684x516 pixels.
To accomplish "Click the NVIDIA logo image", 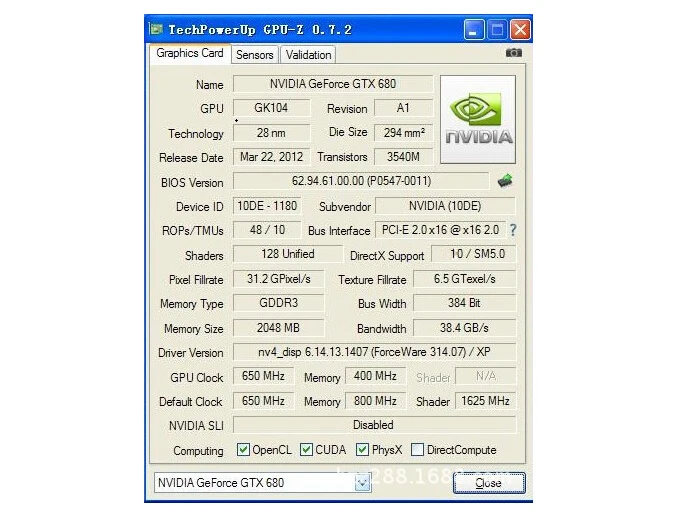I will [478, 120].
